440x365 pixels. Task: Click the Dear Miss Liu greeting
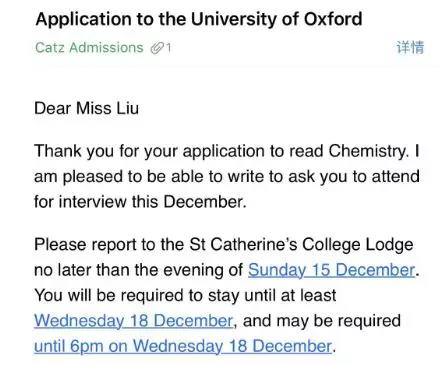[87, 109]
